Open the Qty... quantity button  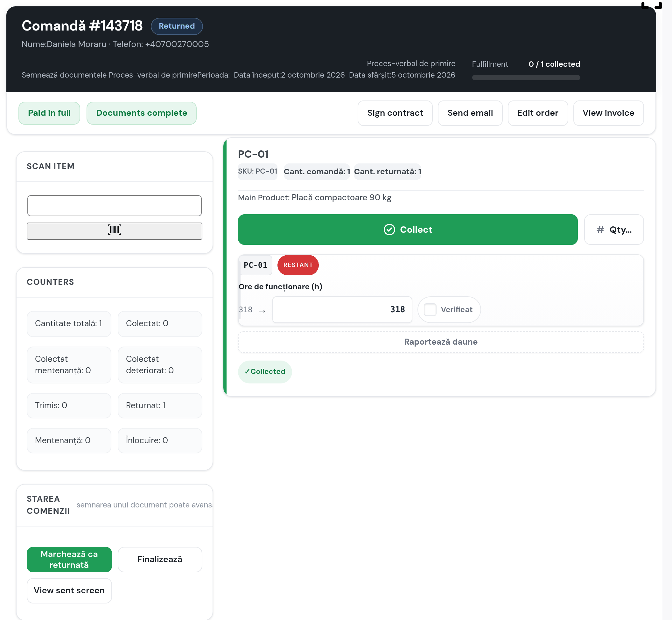[613, 230]
